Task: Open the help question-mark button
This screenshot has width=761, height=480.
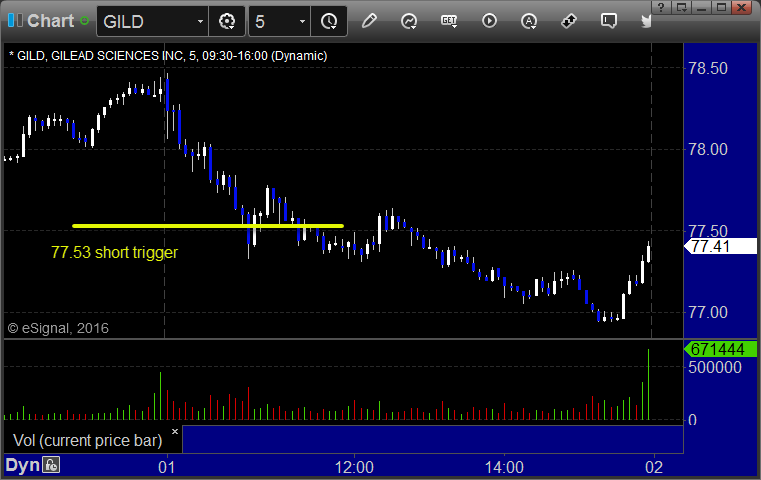Action: pyautogui.click(x=661, y=7)
